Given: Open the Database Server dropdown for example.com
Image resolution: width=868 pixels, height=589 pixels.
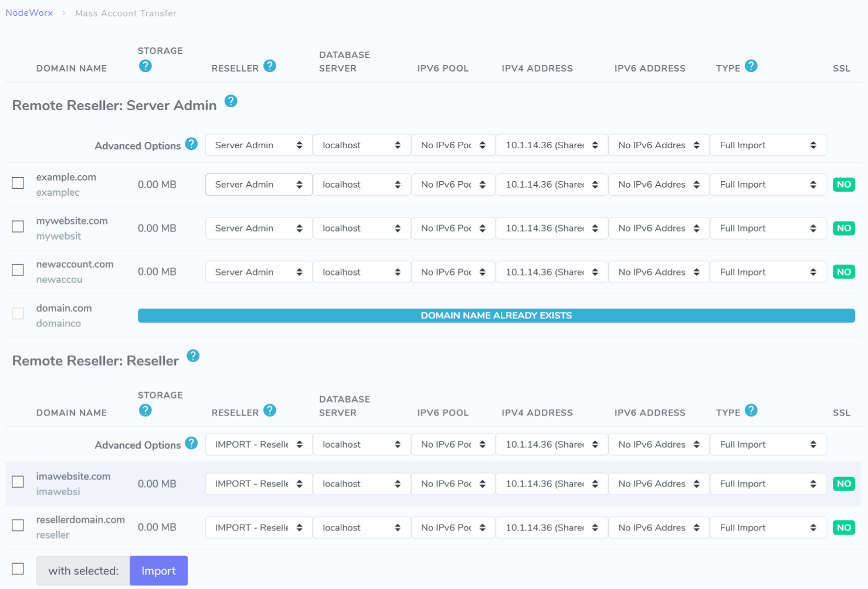Looking at the screenshot, I should (x=361, y=184).
